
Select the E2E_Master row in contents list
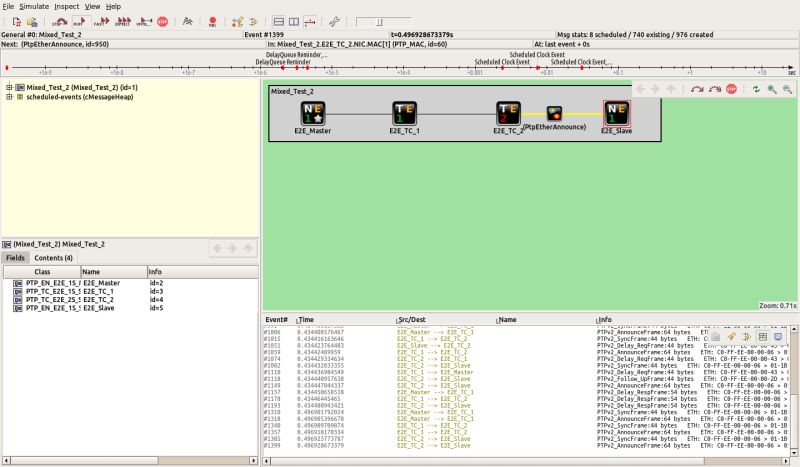(x=131, y=283)
